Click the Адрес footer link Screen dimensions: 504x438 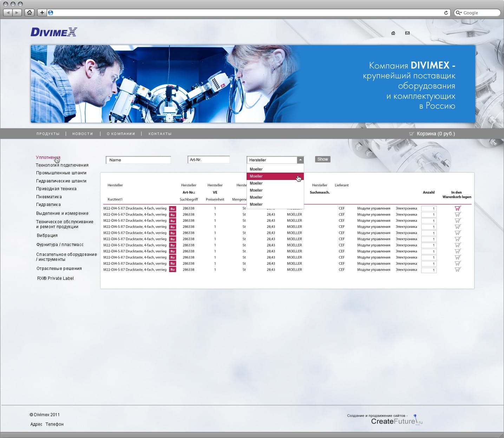click(x=36, y=424)
